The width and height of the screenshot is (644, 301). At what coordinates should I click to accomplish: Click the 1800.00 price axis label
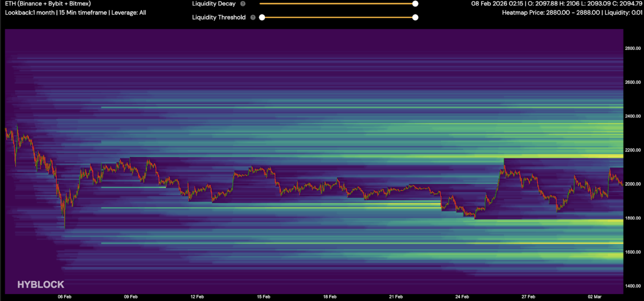(633, 218)
